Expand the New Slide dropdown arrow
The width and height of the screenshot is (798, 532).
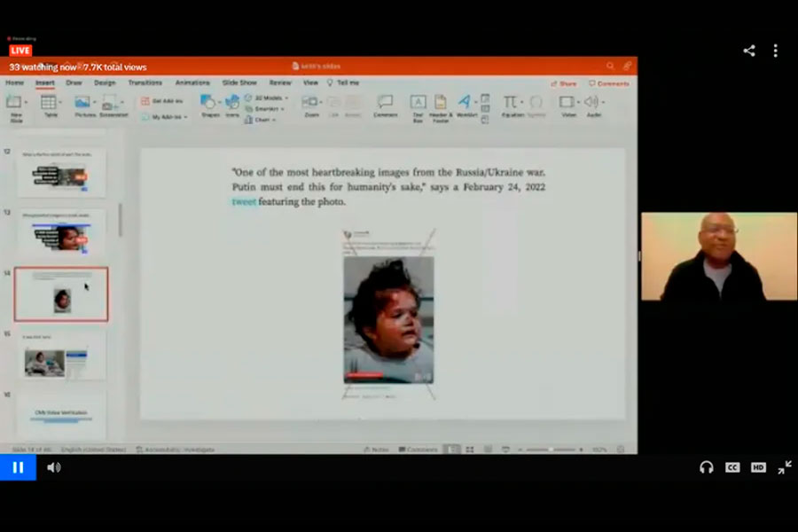click(x=26, y=103)
